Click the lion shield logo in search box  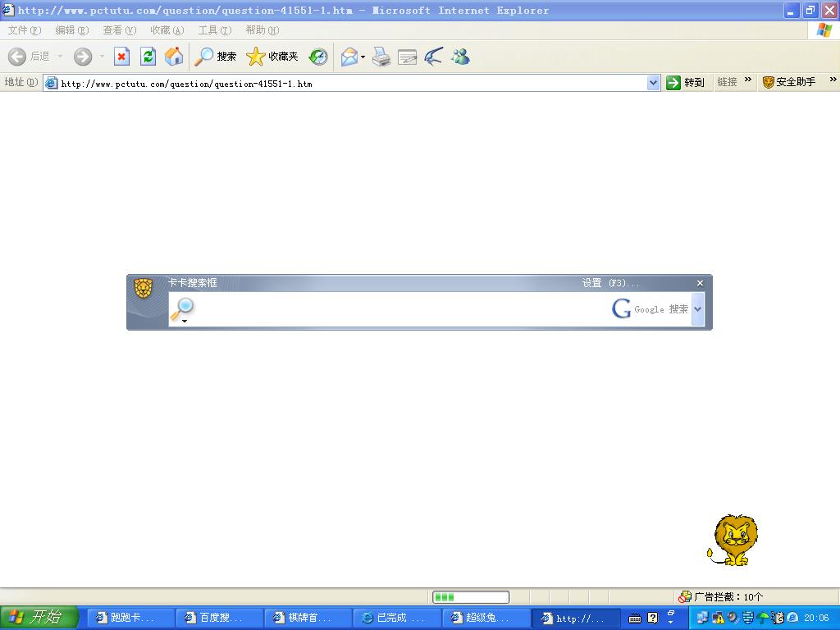(x=143, y=288)
